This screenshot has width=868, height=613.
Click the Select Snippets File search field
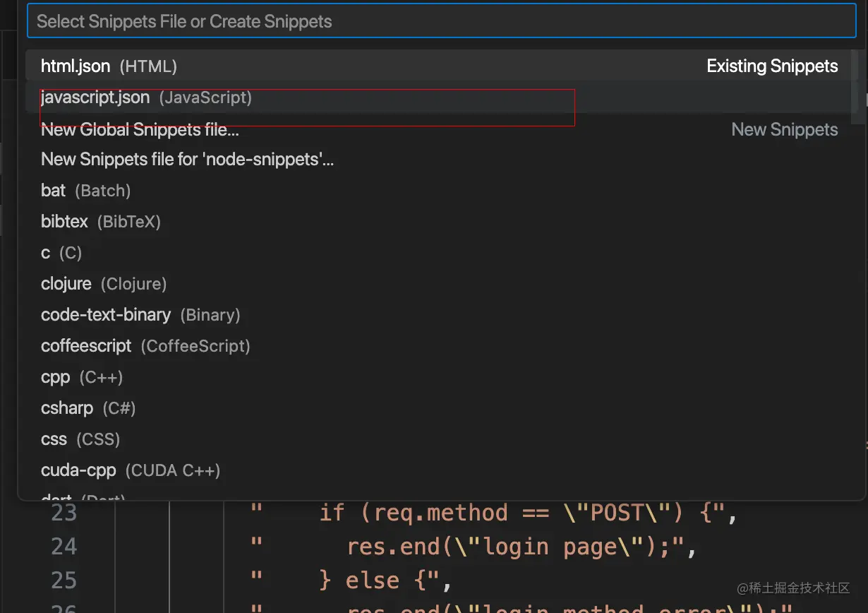(440, 21)
